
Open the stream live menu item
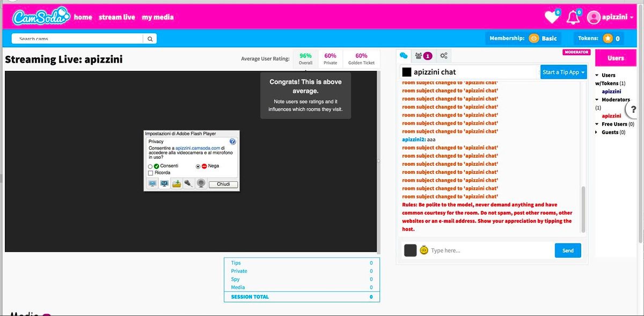click(x=116, y=17)
